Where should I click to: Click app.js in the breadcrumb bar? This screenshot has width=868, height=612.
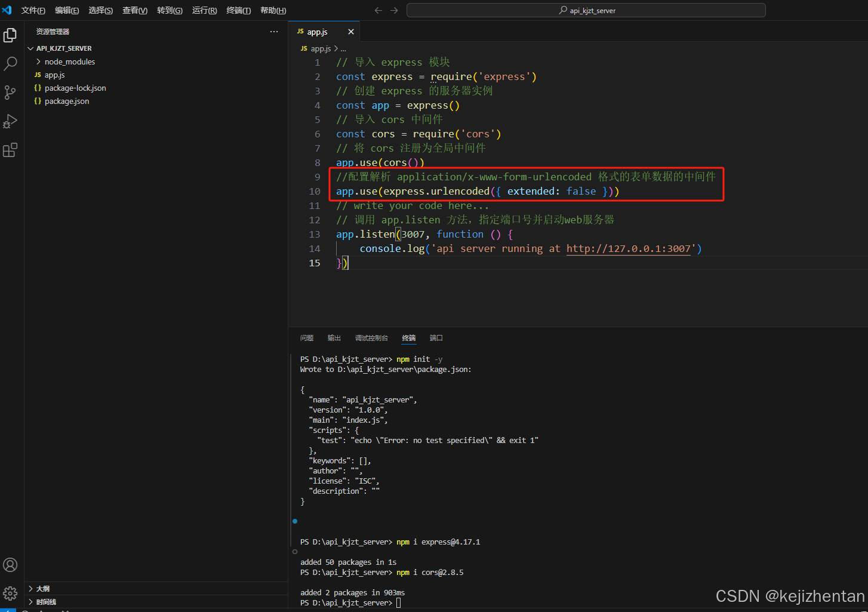(x=321, y=48)
